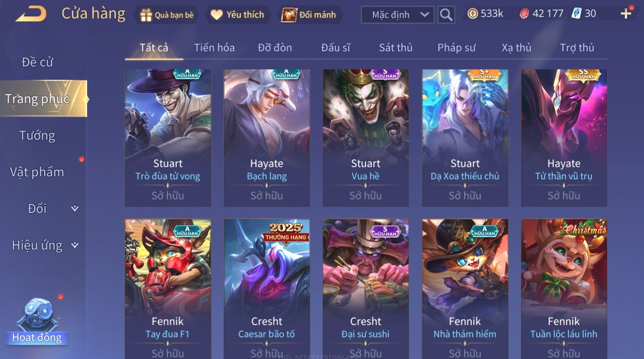Click the golden back arrow icon
644x359 pixels.
[31, 14]
